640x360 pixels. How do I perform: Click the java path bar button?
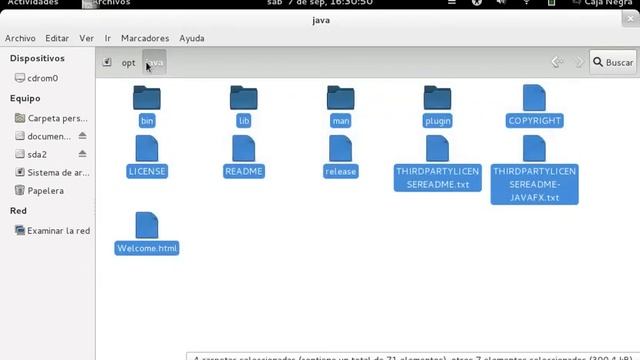(154, 62)
